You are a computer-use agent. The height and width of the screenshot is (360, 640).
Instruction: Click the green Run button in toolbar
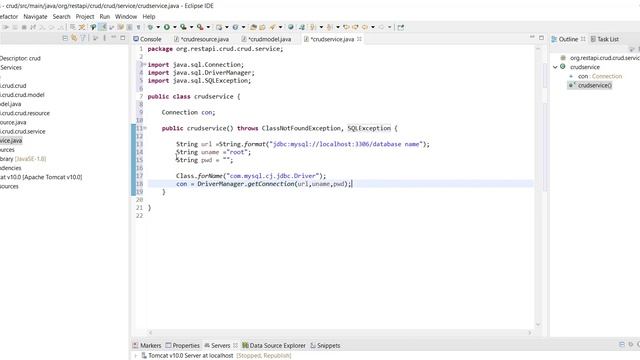[x=167, y=27]
